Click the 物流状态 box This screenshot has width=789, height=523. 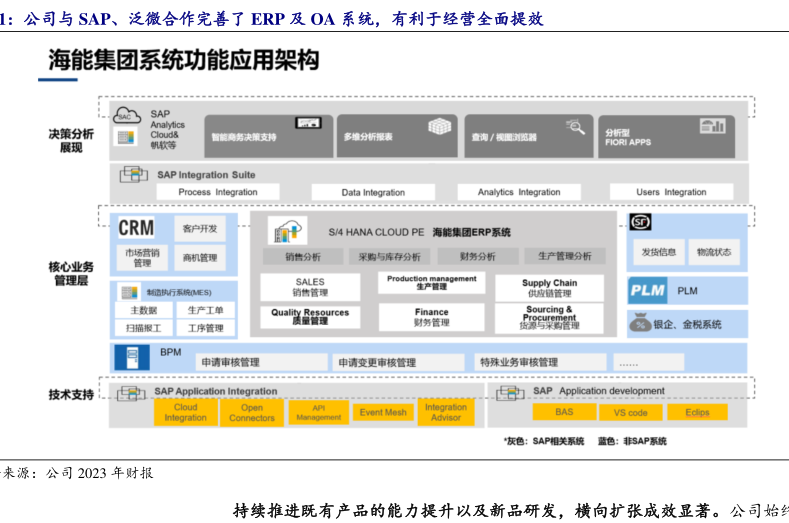(714, 252)
